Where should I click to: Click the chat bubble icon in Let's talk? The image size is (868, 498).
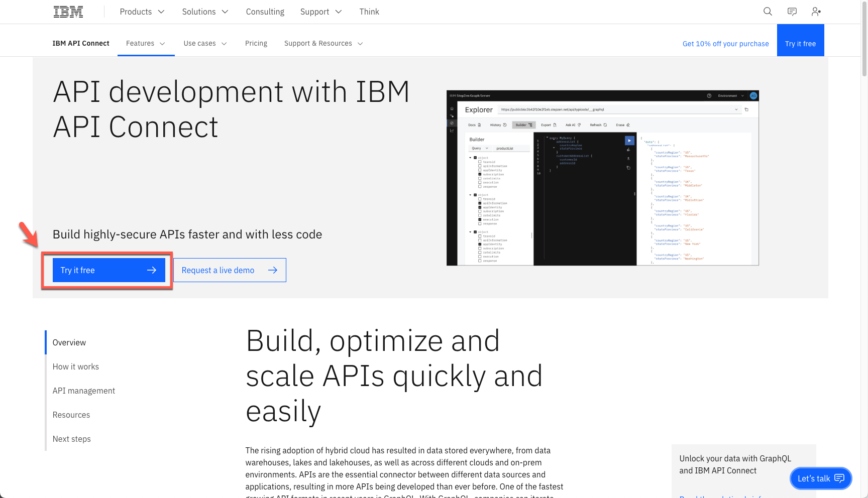pyautogui.click(x=839, y=478)
